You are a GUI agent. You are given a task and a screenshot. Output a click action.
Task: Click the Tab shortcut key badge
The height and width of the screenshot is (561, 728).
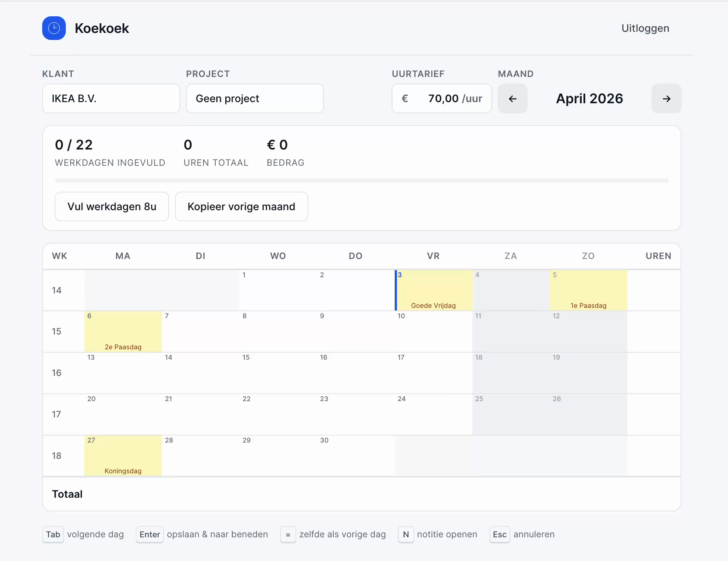53,534
